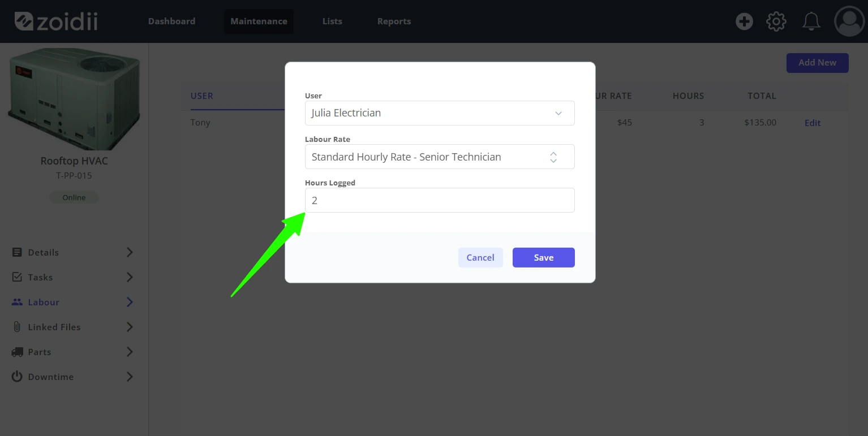The image size is (868, 436).
Task: Expand the Labour section chevron
Action: point(130,302)
